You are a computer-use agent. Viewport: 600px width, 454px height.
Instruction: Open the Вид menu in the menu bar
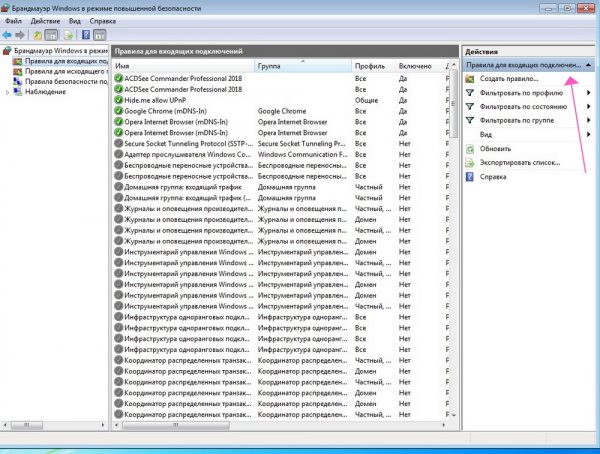(75, 21)
